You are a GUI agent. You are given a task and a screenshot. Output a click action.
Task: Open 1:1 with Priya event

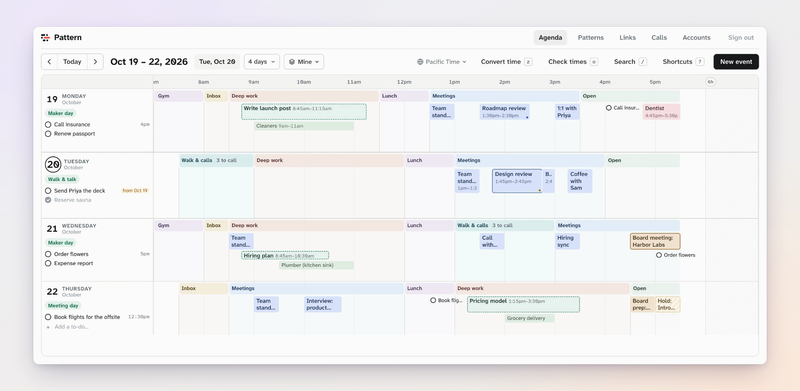coord(567,112)
